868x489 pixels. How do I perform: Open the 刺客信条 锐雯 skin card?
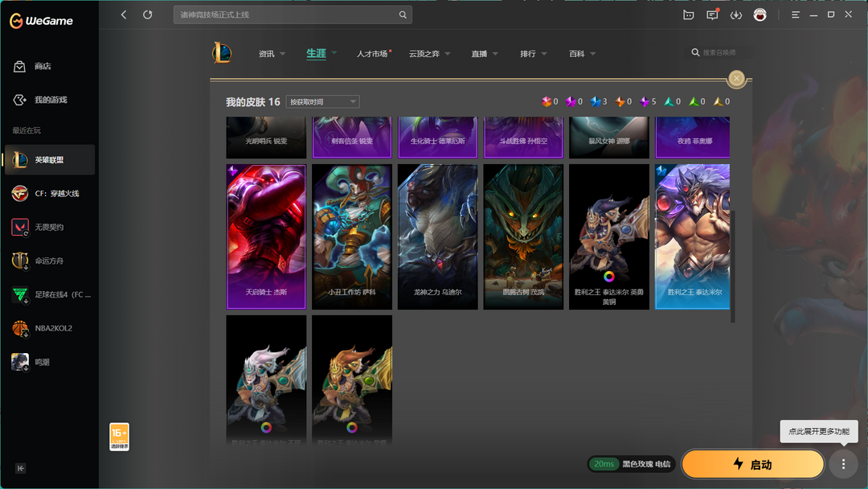click(352, 138)
